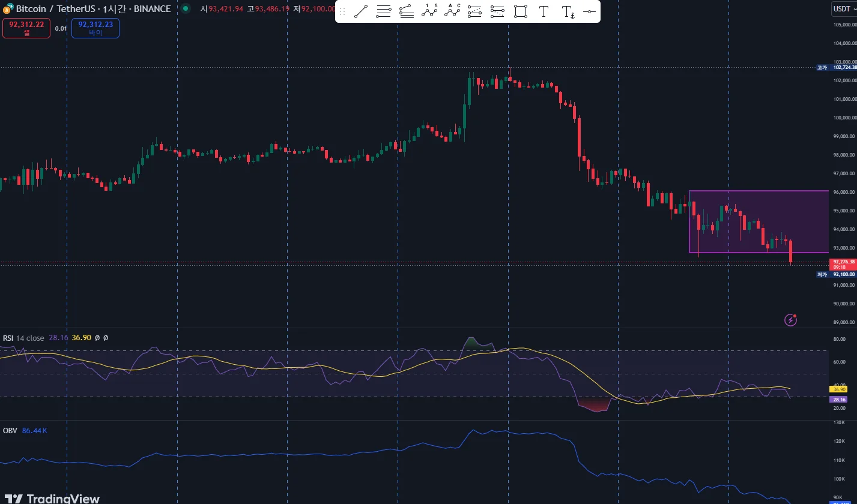Select the Long Position tool
The width and height of the screenshot is (857, 504).
pos(474,11)
